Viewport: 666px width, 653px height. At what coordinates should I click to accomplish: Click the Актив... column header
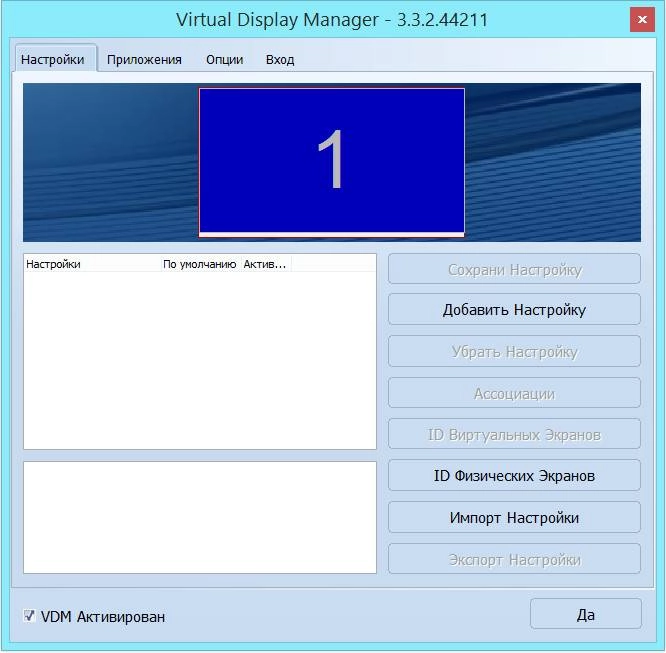click(x=266, y=264)
